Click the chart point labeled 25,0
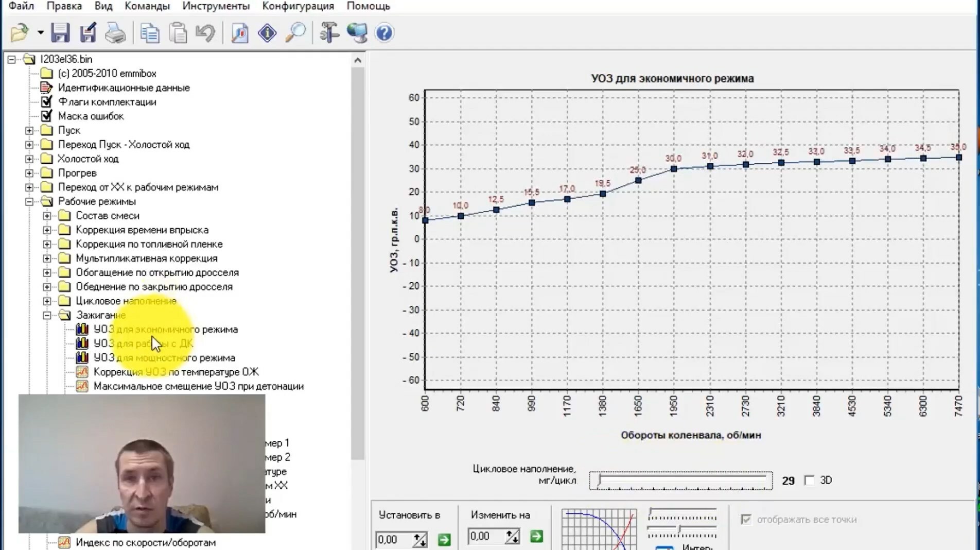The image size is (980, 550). pyautogui.click(x=638, y=181)
